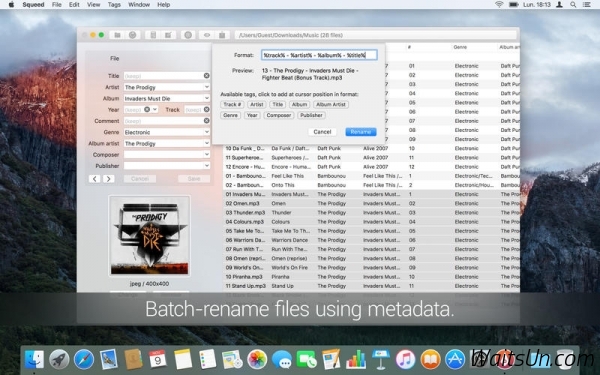Open iBooks from the dock
The width and height of the screenshot is (600, 375).
430,360
